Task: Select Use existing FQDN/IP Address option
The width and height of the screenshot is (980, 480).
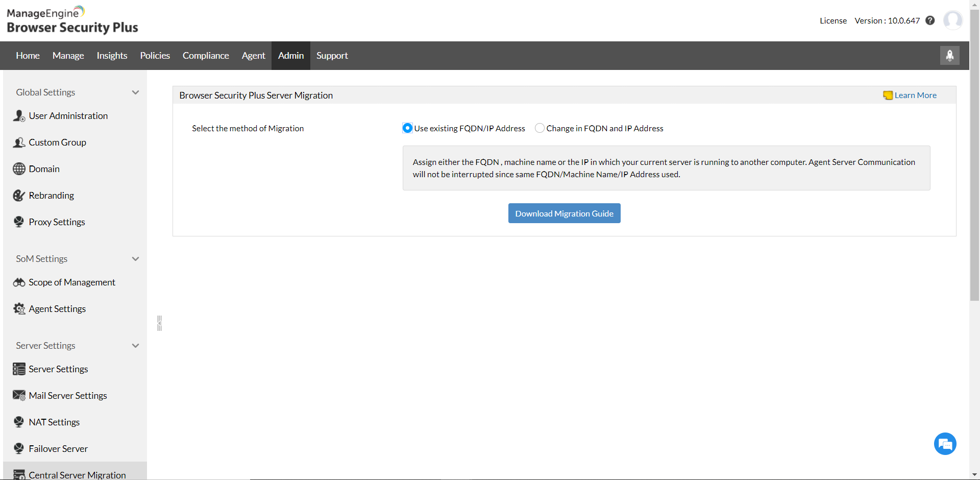Action: point(407,128)
